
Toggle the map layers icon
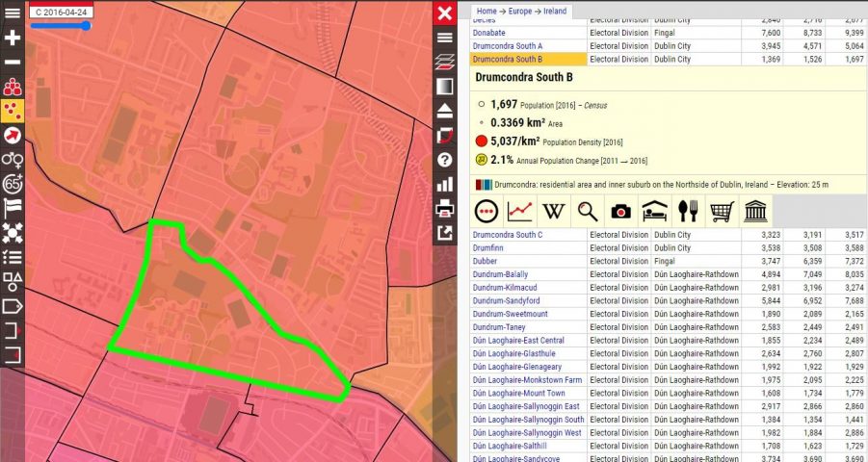tap(444, 62)
